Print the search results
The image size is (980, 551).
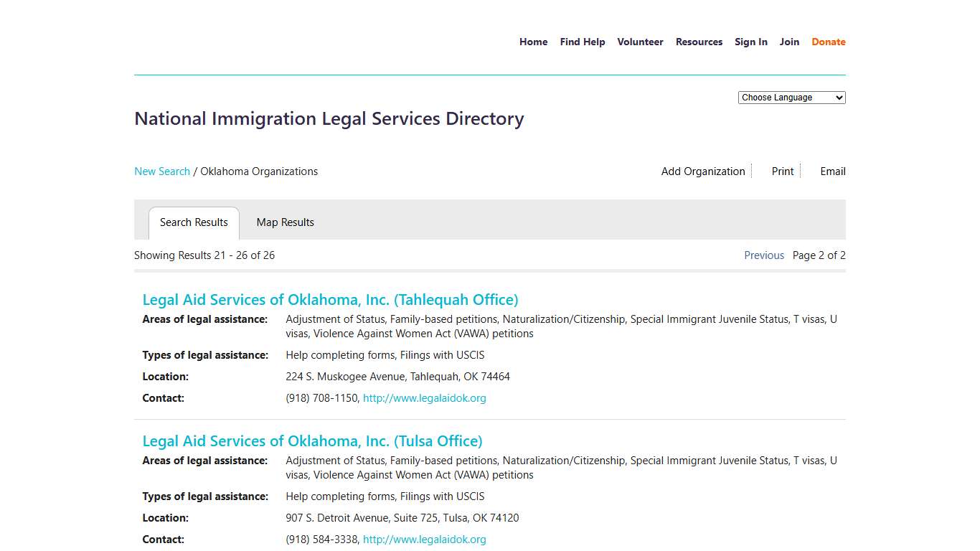tap(782, 171)
